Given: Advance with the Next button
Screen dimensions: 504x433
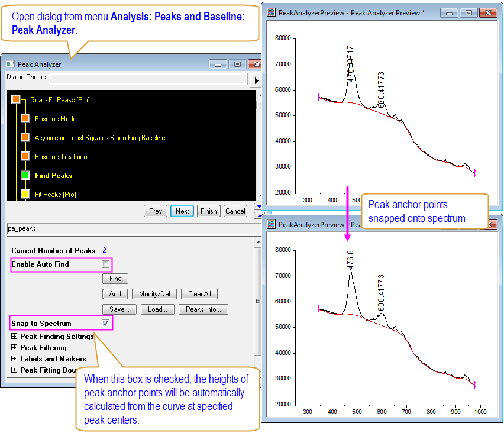Looking at the screenshot, I should pyautogui.click(x=182, y=211).
